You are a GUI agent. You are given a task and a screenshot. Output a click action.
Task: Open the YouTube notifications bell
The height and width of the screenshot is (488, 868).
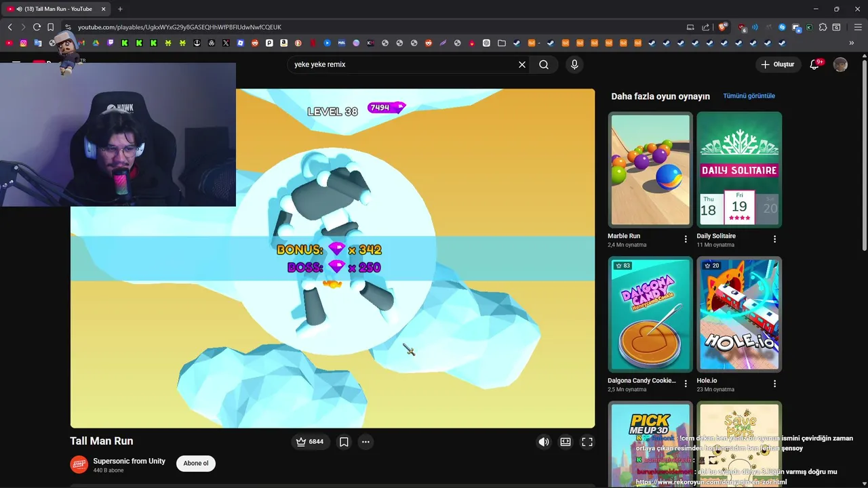[x=815, y=64]
